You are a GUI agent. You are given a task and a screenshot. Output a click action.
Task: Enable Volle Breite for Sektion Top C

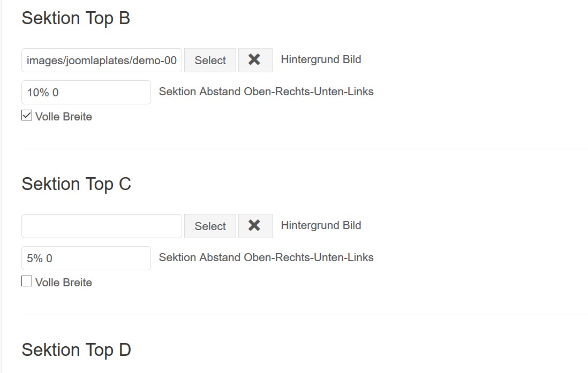pyautogui.click(x=27, y=281)
